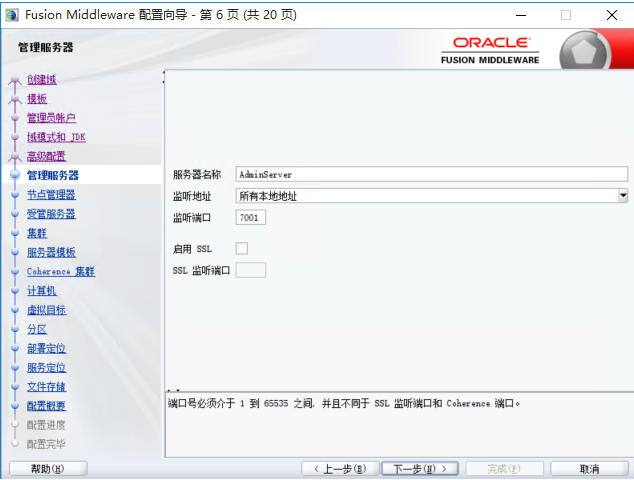The height and width of the screenshot is (480, 634).
Task: Navigate to the 集群 step
Action: [37, 233]
